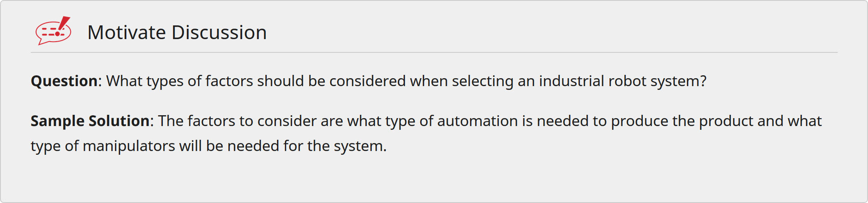Click "type of" starting the second solution line

point(54,146)
